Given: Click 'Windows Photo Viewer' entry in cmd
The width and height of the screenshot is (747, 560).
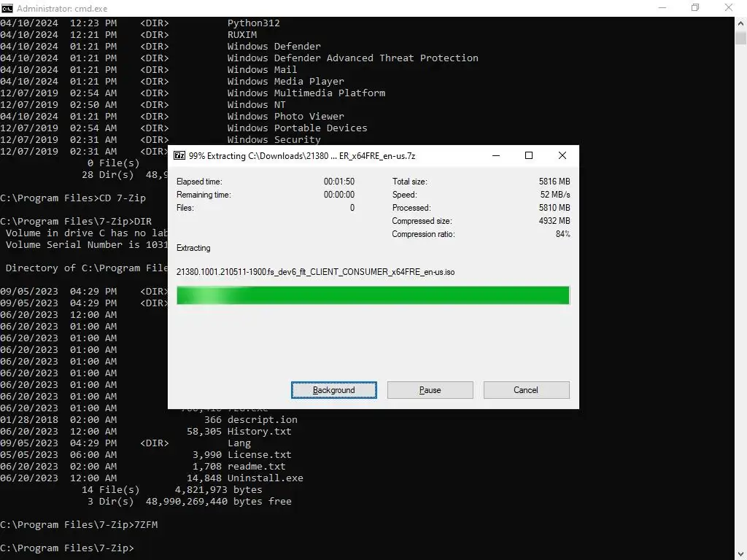Looking at the screenshot, I should (x=285, y=116).
